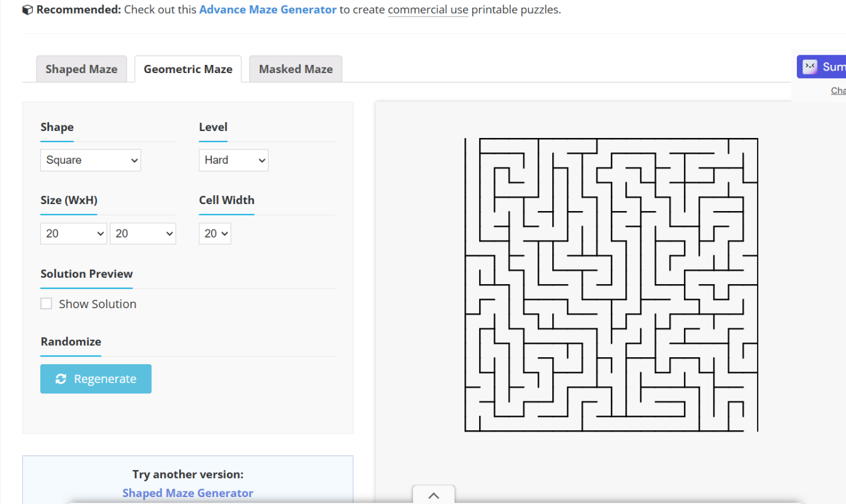Click the upward chevron at page bottom
This screenshot has width=846, height=504.
click(x=434, y=496)
